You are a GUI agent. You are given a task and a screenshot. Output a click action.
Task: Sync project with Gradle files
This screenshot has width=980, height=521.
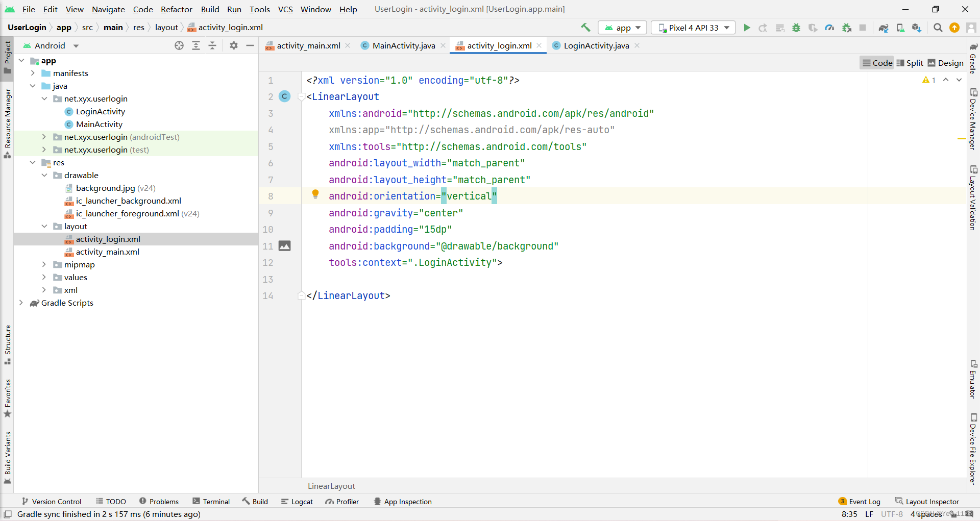point(884,28)
